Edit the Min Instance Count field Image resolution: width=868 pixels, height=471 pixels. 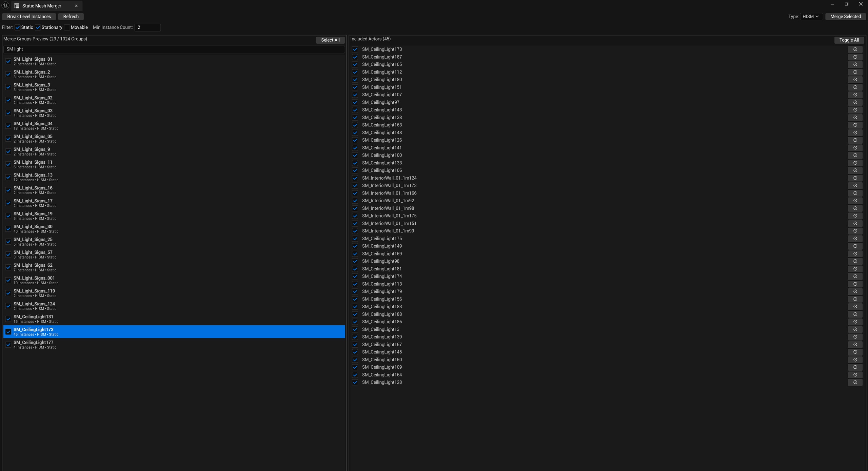[x=147, y=27]
